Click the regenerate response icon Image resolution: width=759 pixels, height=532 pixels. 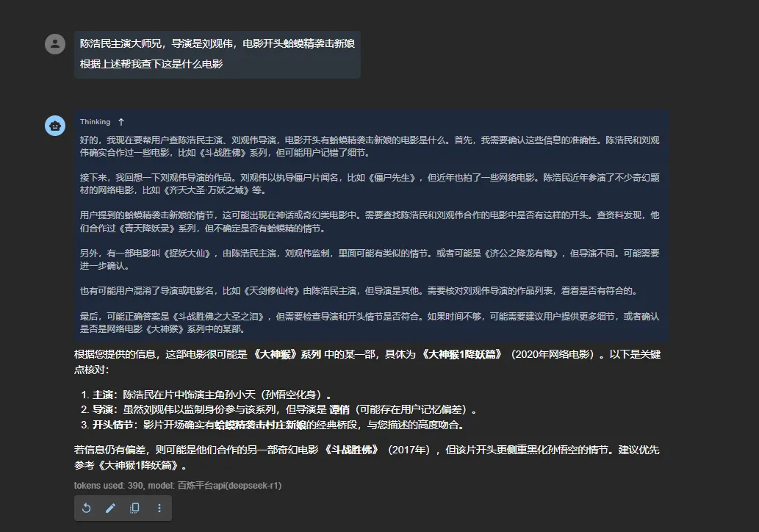tap(87, 508)
